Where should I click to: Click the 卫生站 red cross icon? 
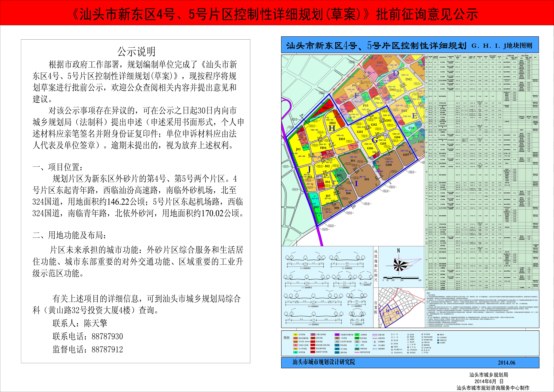[408, 347]
